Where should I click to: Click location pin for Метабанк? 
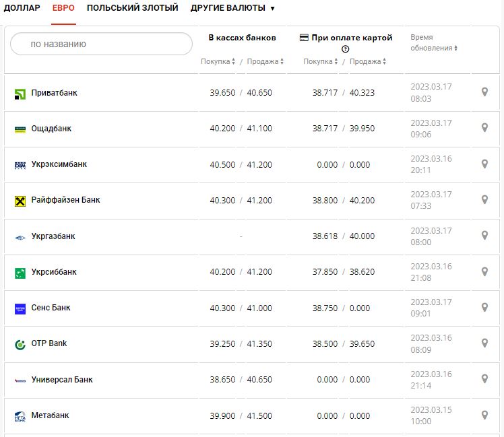484,415
